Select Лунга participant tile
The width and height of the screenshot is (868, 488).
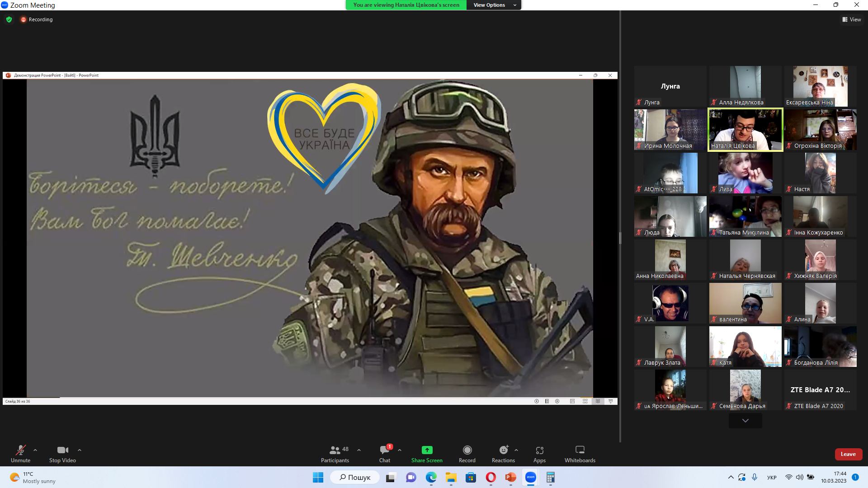pyautogui.click(x=670, y=86)
